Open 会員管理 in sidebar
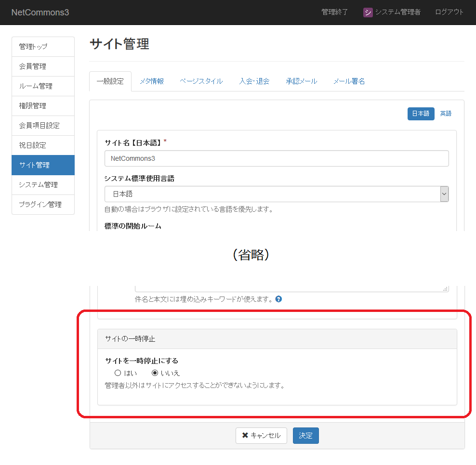476x465 pixels. pos(43,66)
